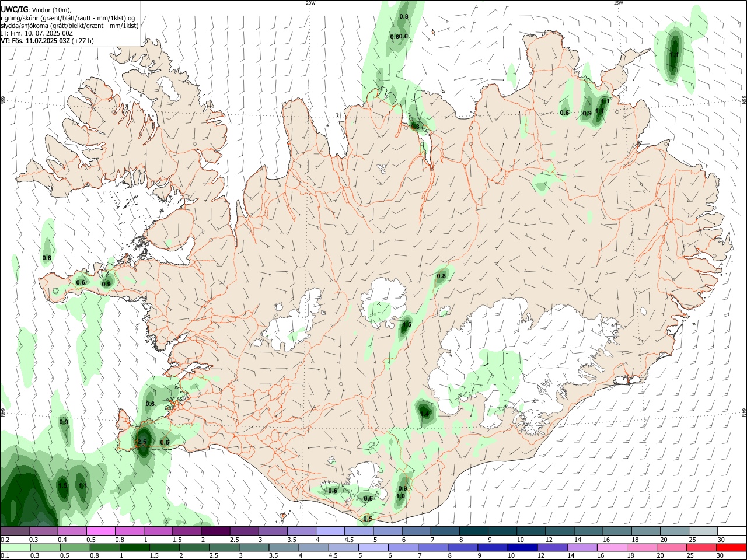Pick the light pink 16–18 rain swatch
The width and height of the screenshot is (747, 560).
[612, 548]
